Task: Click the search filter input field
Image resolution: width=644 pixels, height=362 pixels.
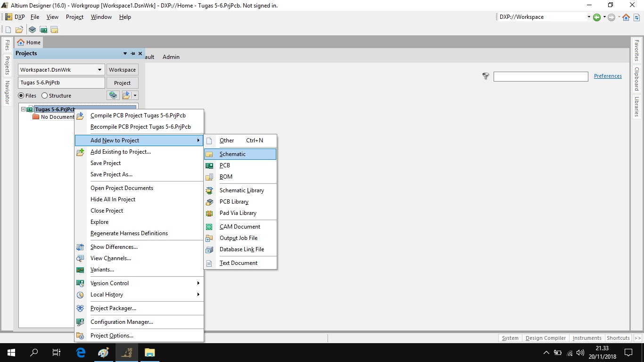Action: (541, 76)
